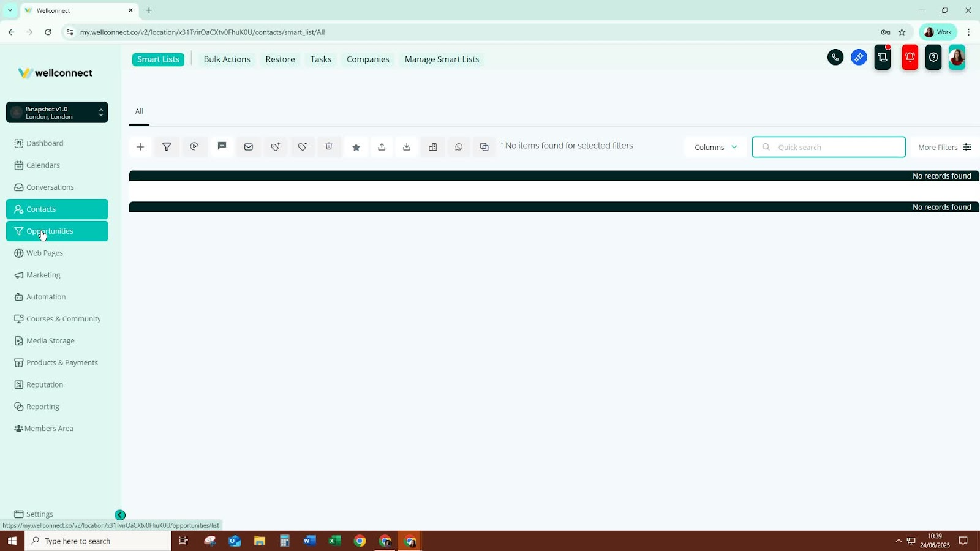Click the merge duplicate contacts icon
Image resolution: width=980 pixels, height=551 pixels.
pyautogui.click(x=484, y=147)
